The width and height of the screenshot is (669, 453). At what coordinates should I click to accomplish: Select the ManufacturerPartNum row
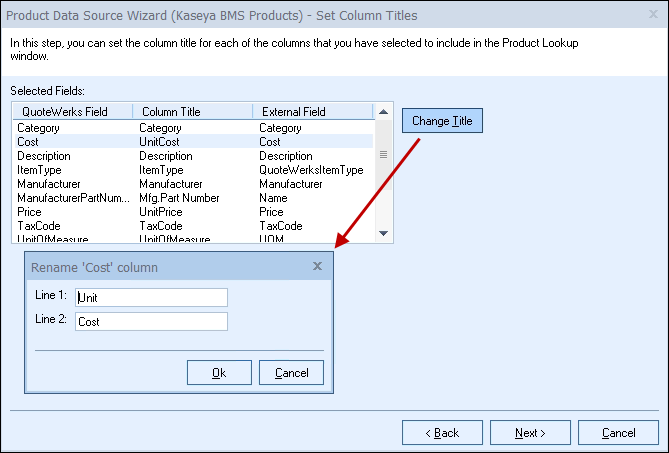point(73,198)
